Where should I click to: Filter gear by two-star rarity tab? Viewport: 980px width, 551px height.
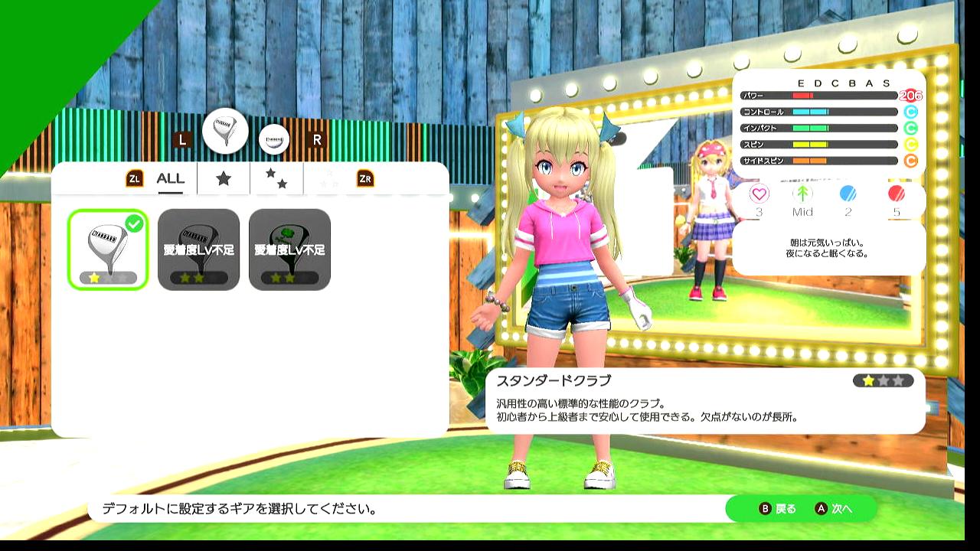point(276,178)
